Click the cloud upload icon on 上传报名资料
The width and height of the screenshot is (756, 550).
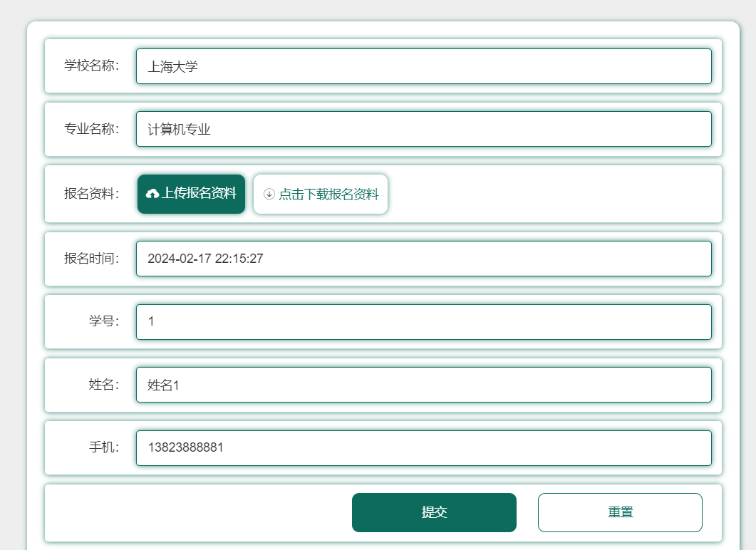154,193
